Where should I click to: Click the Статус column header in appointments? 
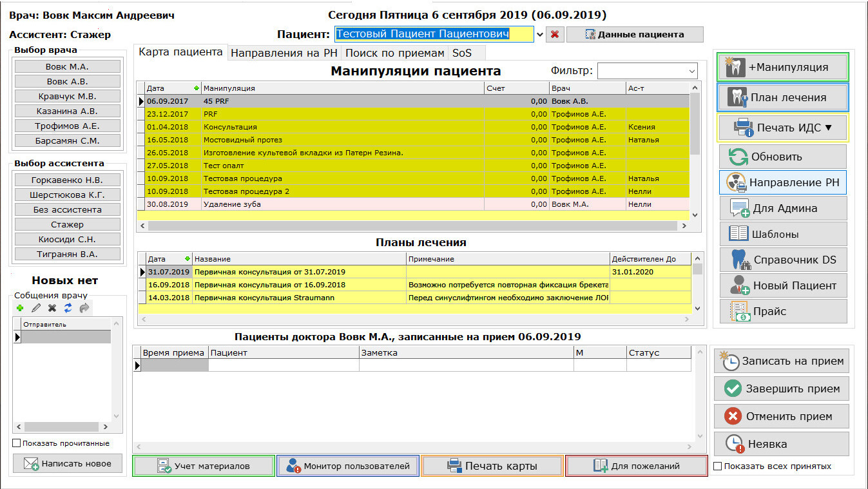(x=659, y=352)
